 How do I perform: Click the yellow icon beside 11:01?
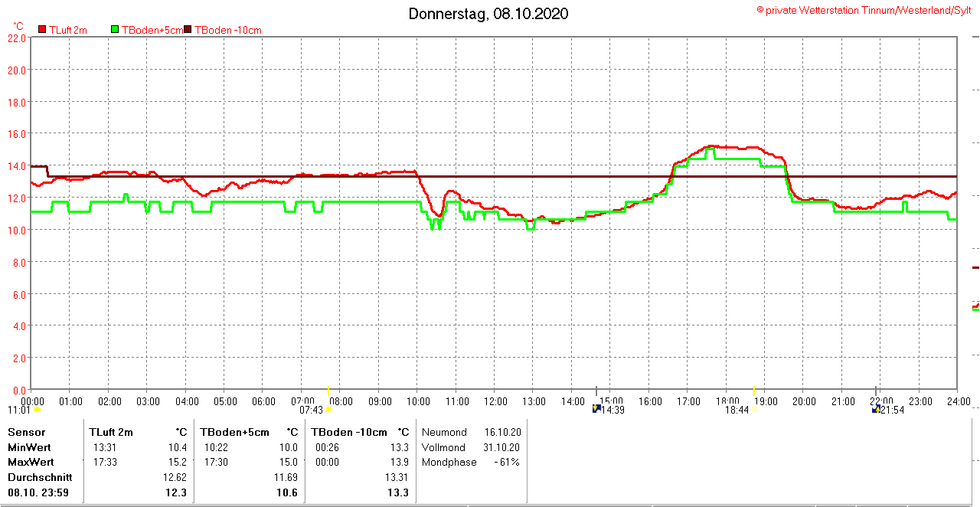37,410
